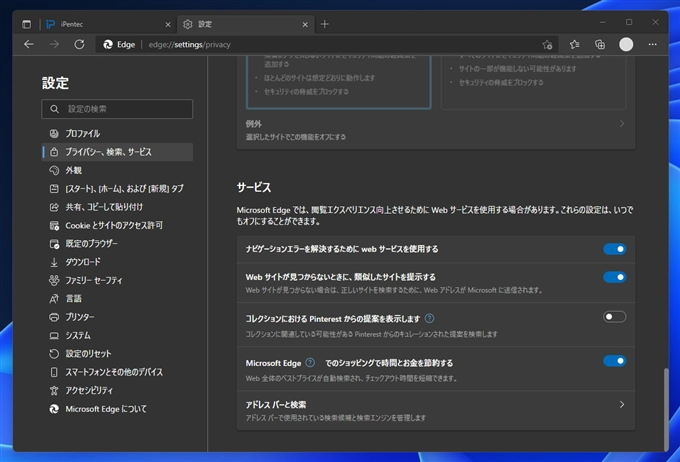The image size is (680, 462).
Task: Click the address bar URL
Action: tap(190, 45)
